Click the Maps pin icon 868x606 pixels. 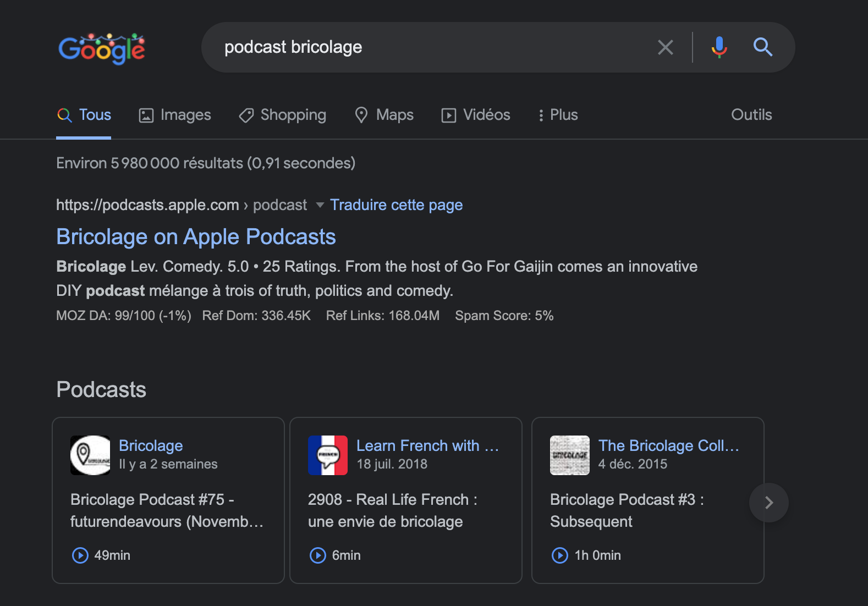pyautogui.click(x=361, y=115)
